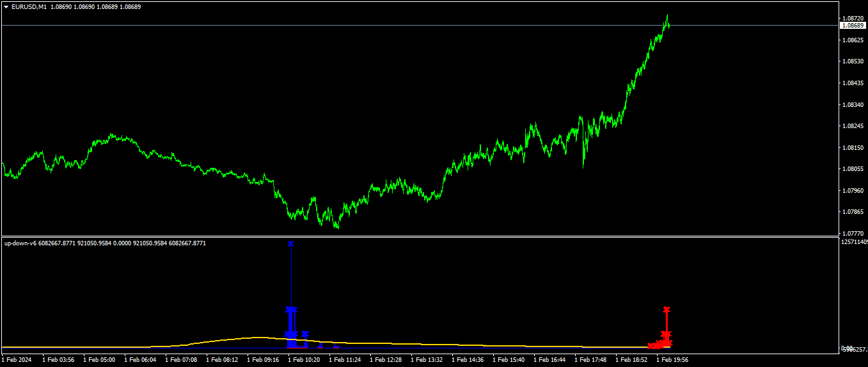Click the 1 Feb 10:20 time label
868x367 pixels.
click(x=304, y=360)
